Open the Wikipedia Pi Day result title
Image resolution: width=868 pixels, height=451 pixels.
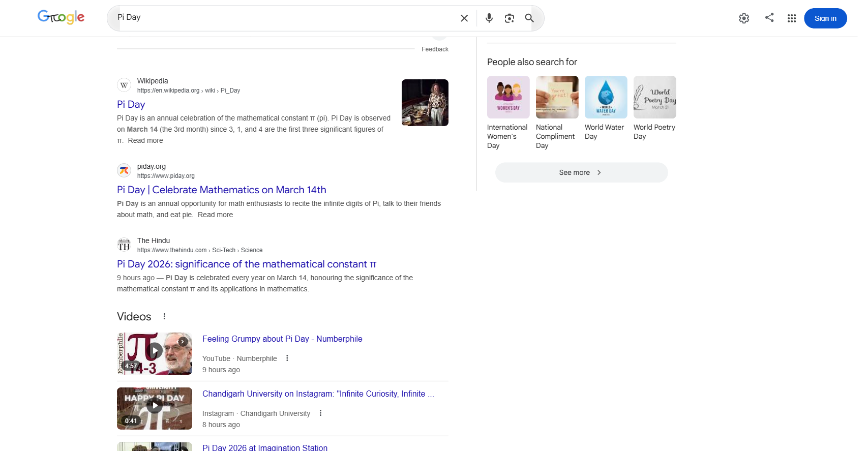point(131,104)
